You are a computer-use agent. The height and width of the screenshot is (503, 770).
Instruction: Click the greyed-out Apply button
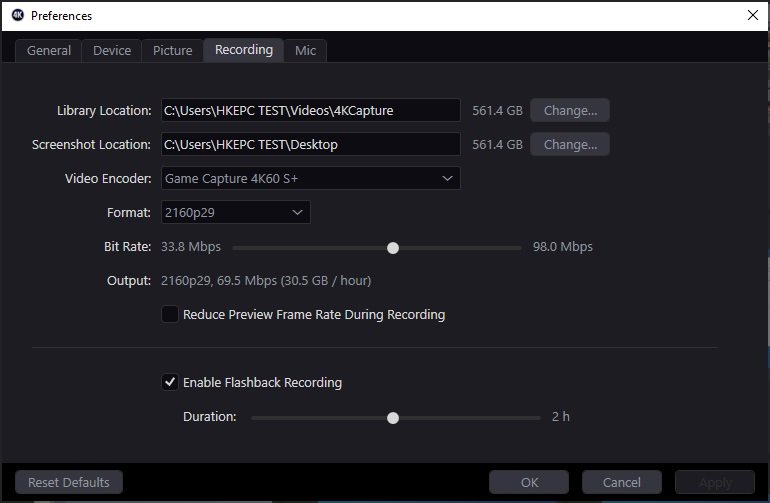[x=715, y=482]
